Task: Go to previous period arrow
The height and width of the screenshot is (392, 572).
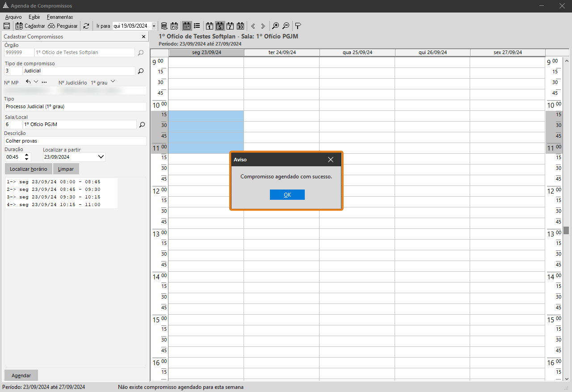Action: pyautogui.click(x=253, y=26)
